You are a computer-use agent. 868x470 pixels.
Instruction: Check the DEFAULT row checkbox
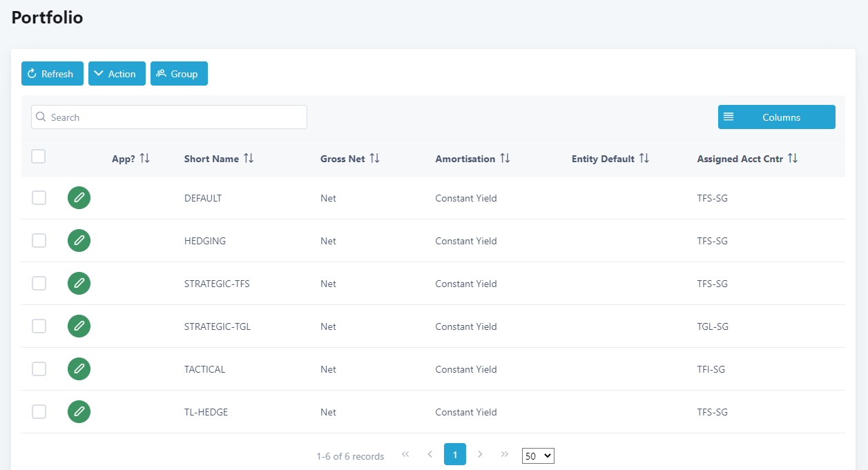click(39, 198)
